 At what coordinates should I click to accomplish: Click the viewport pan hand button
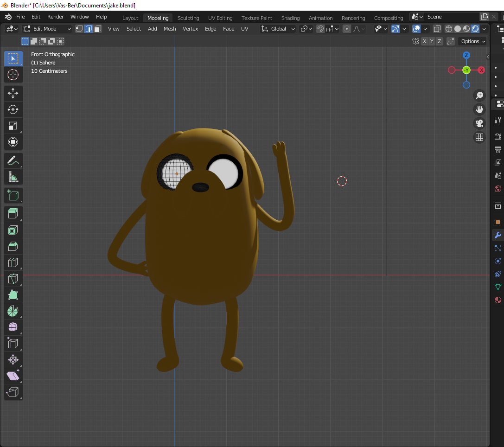479,109
